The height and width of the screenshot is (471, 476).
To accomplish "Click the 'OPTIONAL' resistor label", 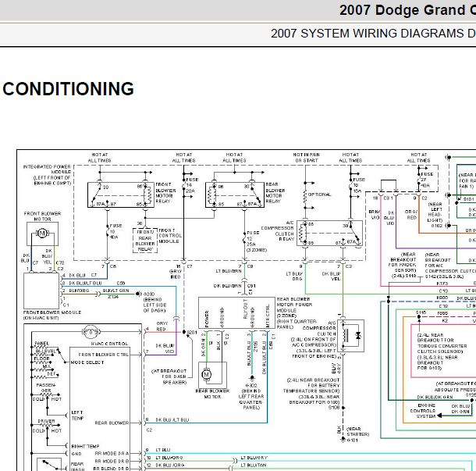I will click(x=319, y=194).
